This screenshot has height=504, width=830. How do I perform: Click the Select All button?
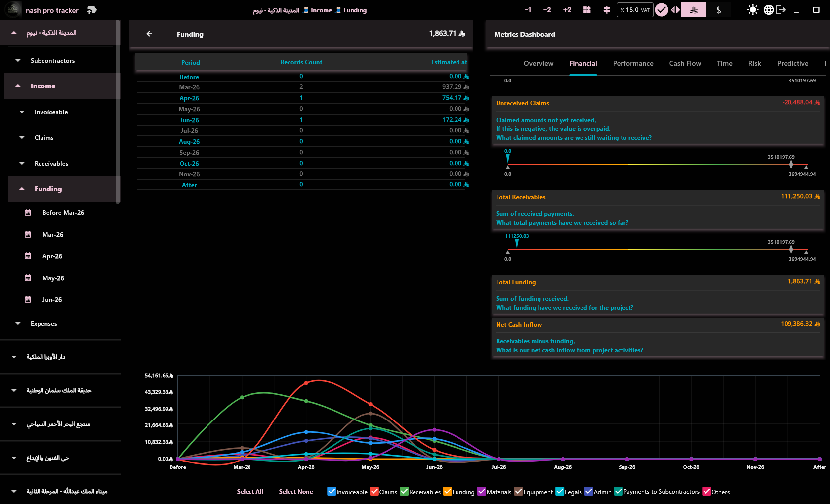point(250,491)
